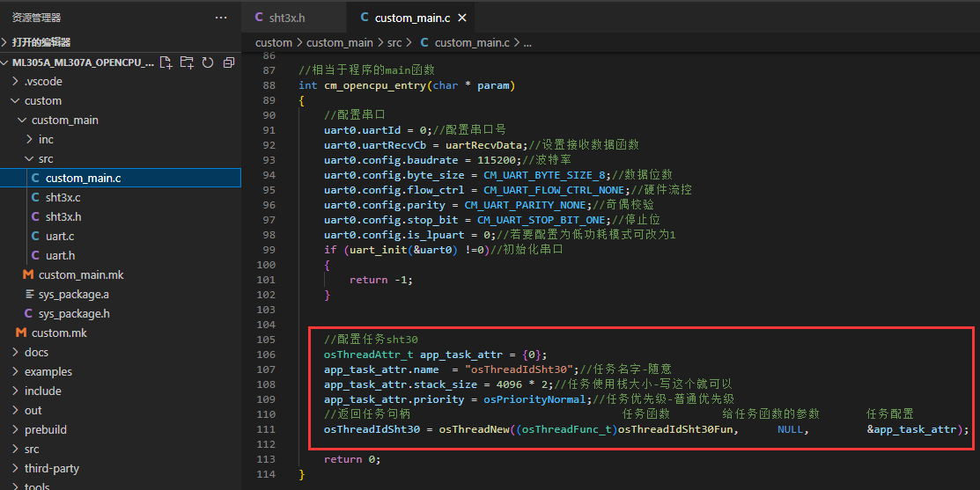Open sht3x.c file from explorer
This screenshot has width=980, height=490.
point(63,197)
